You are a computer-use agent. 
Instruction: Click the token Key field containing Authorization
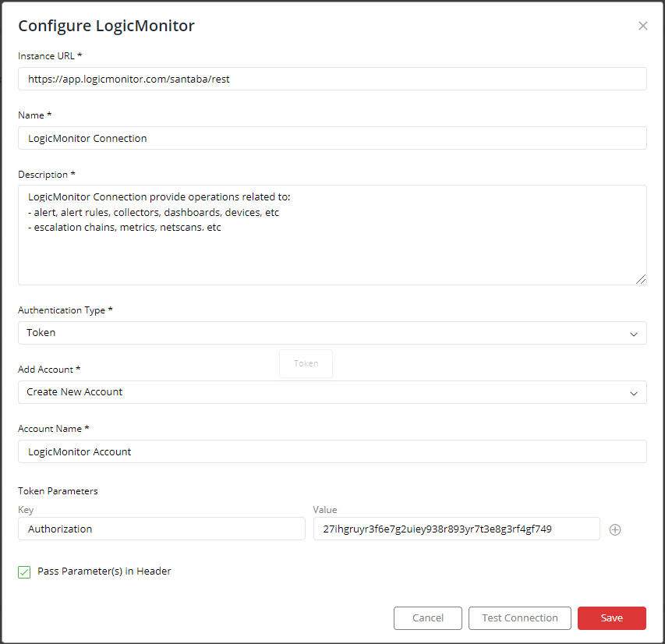click(161, 529)
